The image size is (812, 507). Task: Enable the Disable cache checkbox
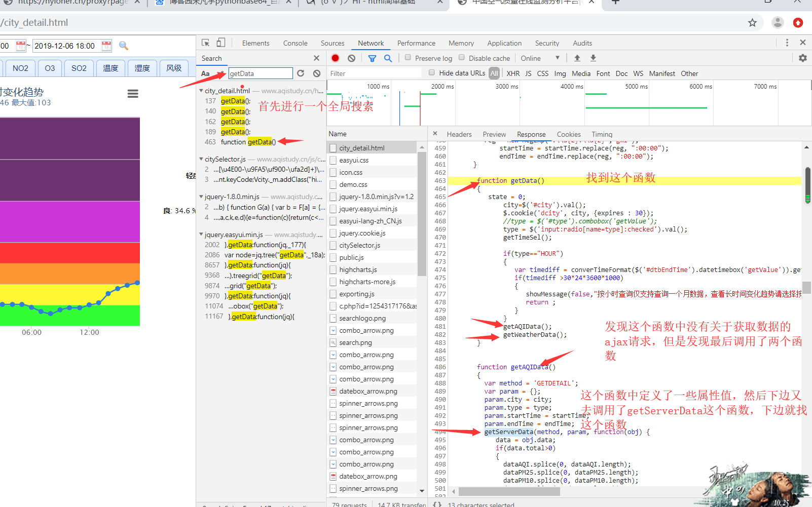(x=462, y=58)
